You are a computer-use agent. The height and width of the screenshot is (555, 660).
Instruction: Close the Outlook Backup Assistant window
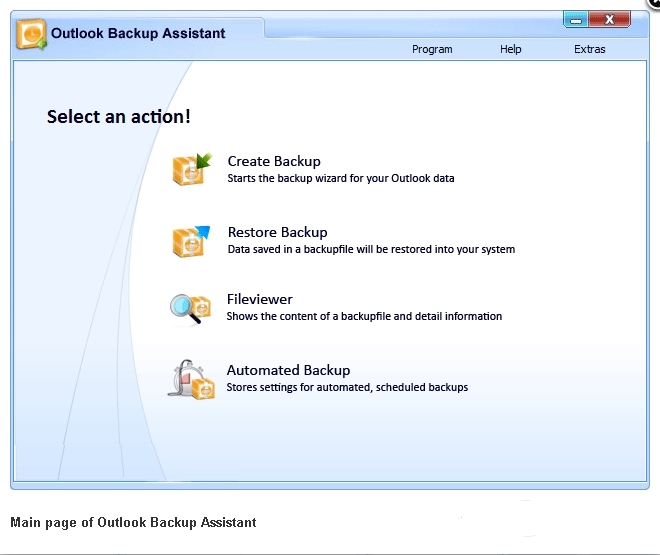pyautogui.click(x=609, y=19)
